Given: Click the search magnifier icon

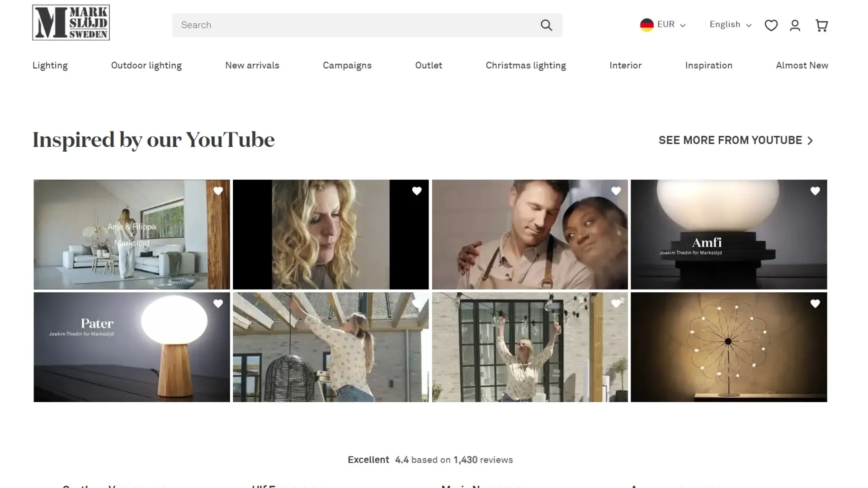Looking at the screenshot, I should [546, 25].
